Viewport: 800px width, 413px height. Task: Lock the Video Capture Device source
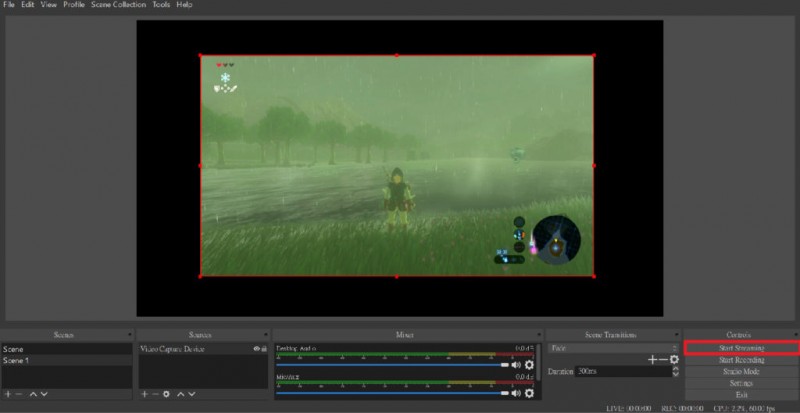pyautogui.click(x=264, y=349)
